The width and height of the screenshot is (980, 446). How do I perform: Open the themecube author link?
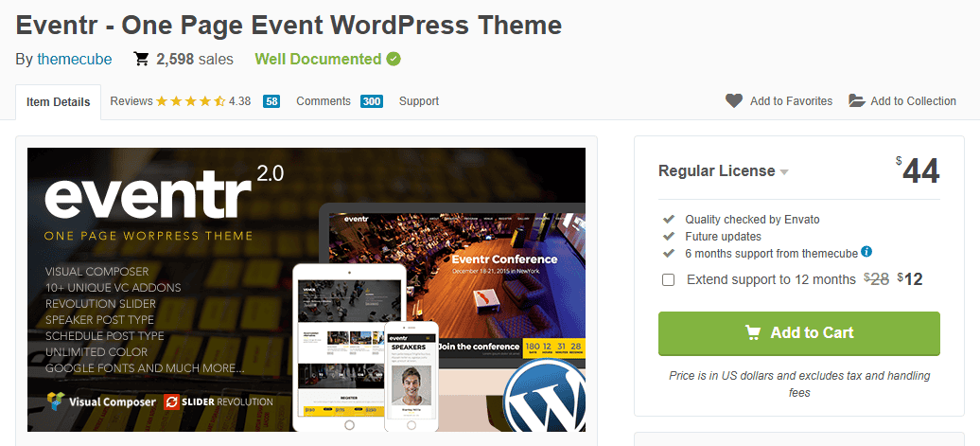tap(75, 60)
